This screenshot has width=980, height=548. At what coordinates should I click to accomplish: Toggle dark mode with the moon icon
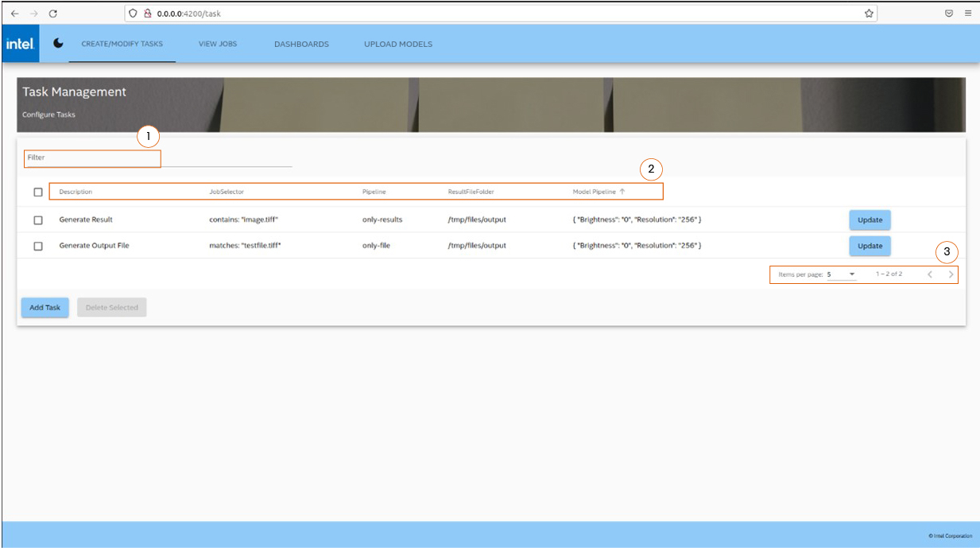click(58, 44)
